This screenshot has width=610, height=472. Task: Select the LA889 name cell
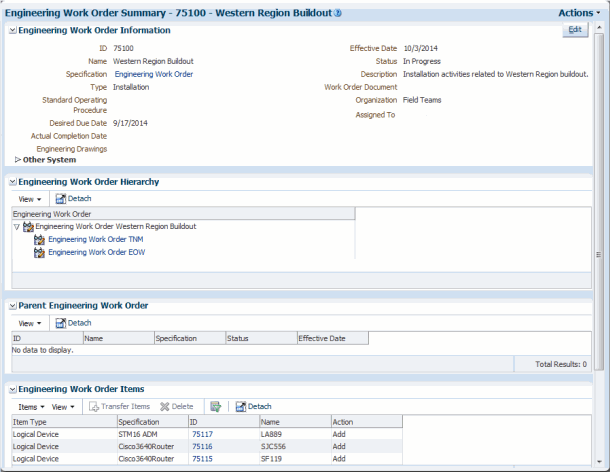(295, 434)
